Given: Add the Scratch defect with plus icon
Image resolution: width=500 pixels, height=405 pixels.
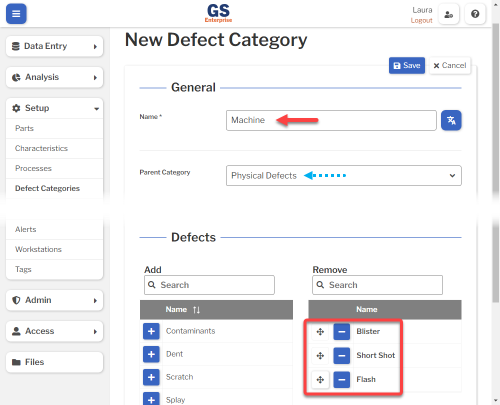Looking at the screenshot, I should [x=151, y=377].
